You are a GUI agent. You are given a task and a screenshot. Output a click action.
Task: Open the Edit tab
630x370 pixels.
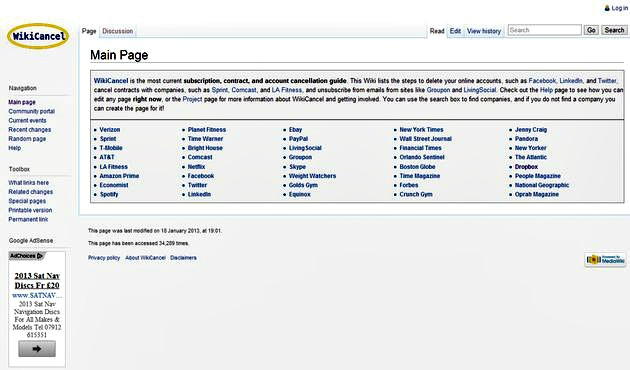pos(455,31)
